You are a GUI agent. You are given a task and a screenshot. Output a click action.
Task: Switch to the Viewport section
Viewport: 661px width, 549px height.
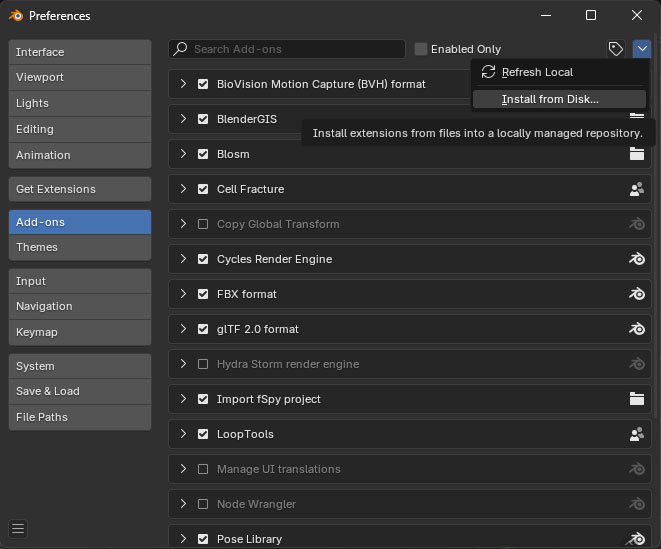(x=80, y=78)
